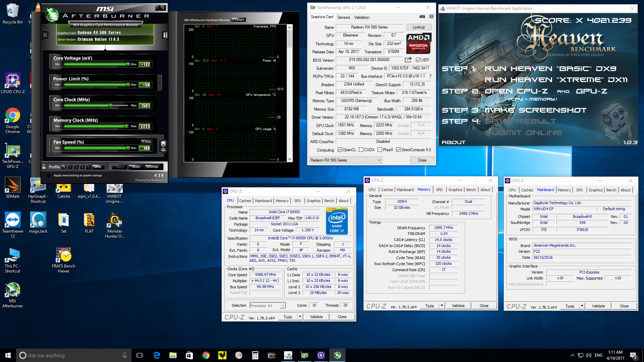Click Detach in Afterburner hardware monitor
This screenshot has height=362, width=644.
[x=239, y=20]
